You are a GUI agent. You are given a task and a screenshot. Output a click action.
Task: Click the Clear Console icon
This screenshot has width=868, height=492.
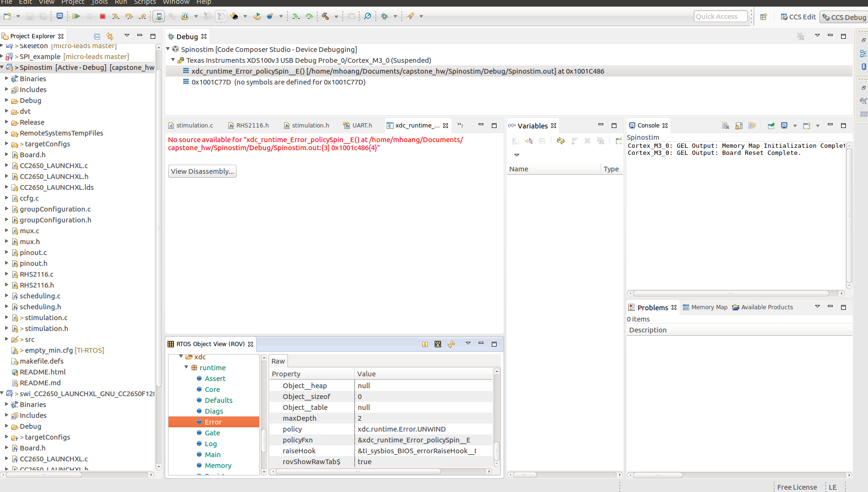(725, 126)
